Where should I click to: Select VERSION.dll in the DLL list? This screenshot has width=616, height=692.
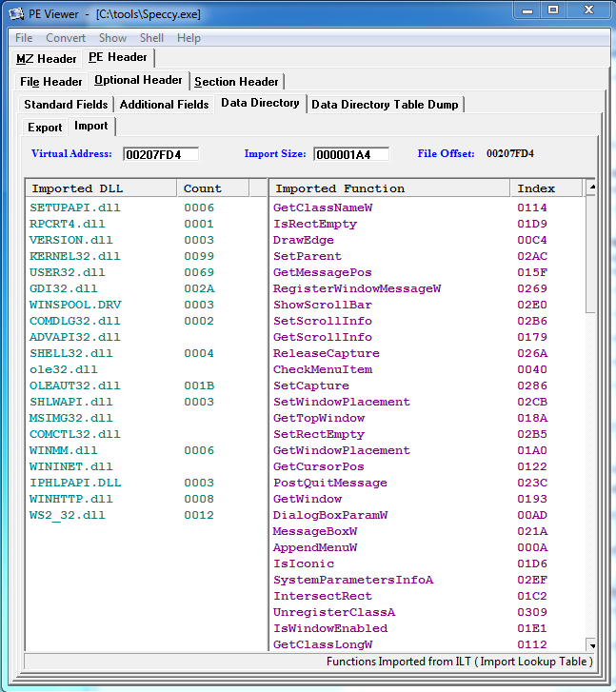(x=71, y=240)
